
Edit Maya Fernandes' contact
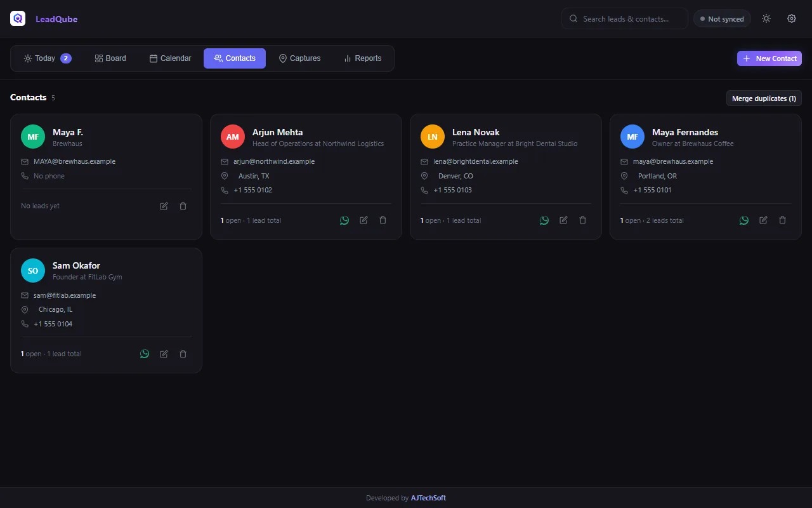click(x=763, y=220)
